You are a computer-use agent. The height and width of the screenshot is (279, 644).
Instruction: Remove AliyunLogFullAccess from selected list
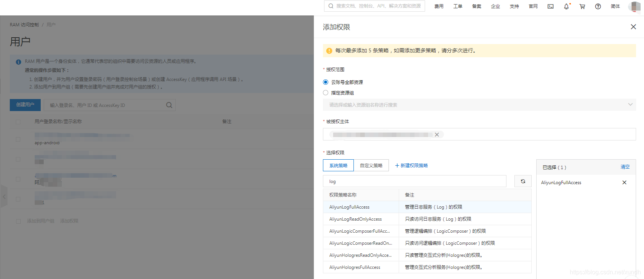click(x=624, y=183)
